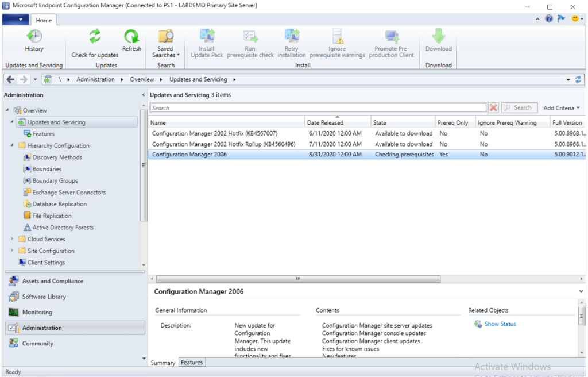
Task: Open the Help question mark icon
Action: point(549,19)
